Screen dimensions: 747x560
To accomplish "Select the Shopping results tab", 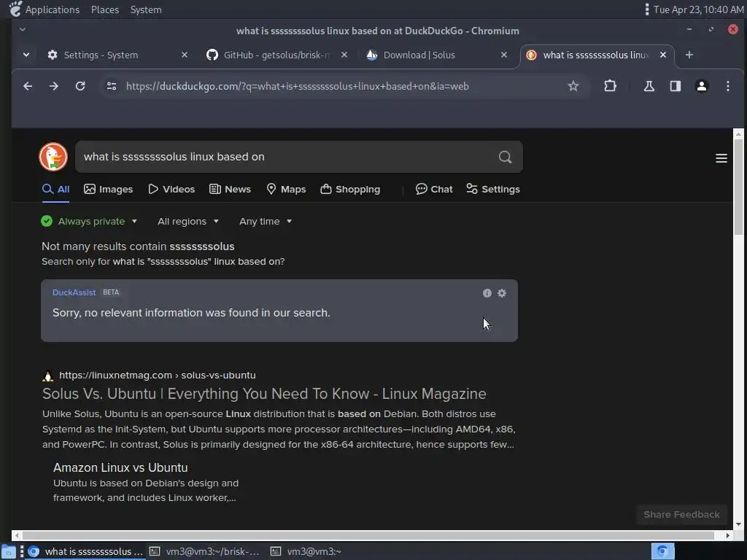I will (350, 190).
